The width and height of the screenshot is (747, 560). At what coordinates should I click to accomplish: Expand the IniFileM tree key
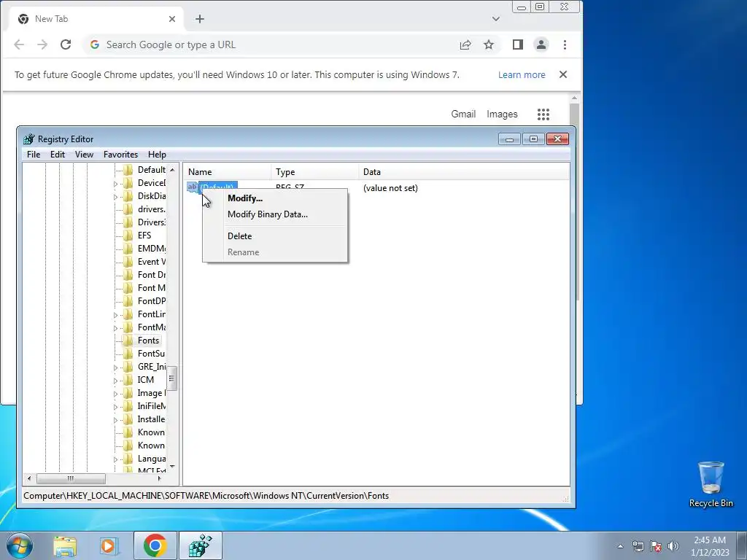pos(115,407)
